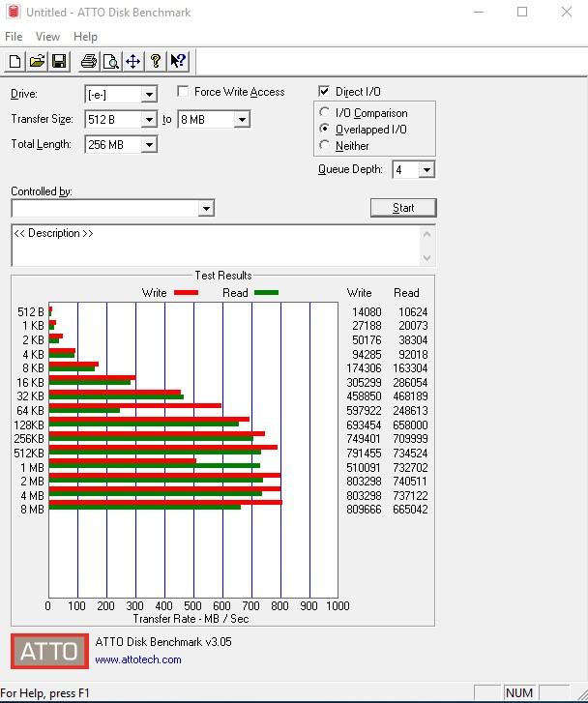
Task: Click the ATTO app icon in title bar
Action: pos(14,12)
